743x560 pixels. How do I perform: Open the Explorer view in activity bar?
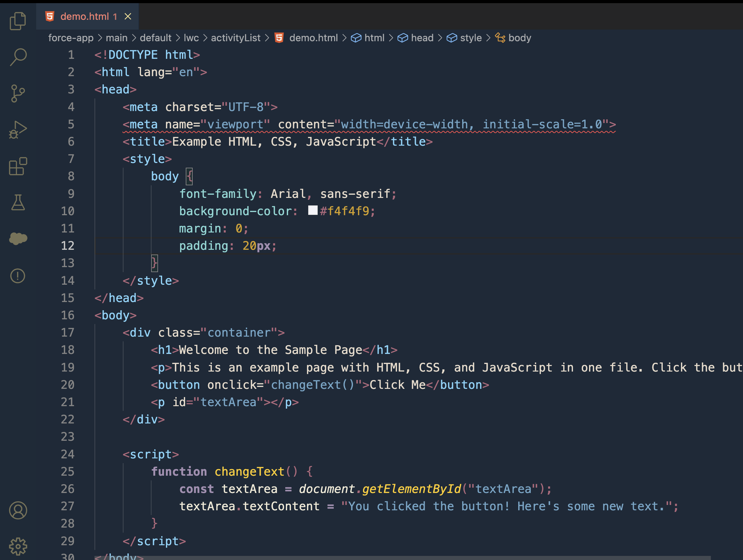(x=18, y=21)
